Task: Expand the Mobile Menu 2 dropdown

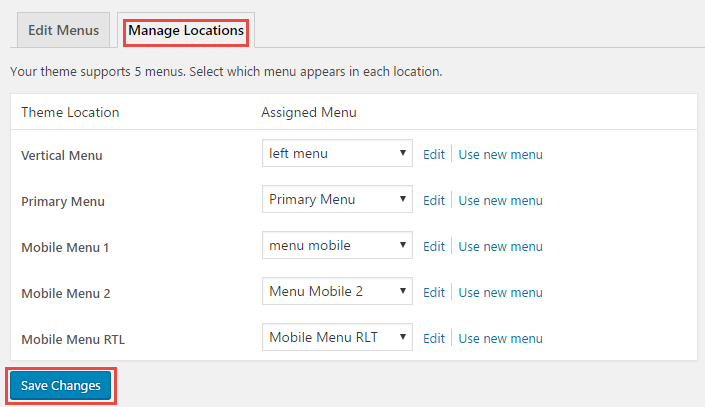Action: 337,291
